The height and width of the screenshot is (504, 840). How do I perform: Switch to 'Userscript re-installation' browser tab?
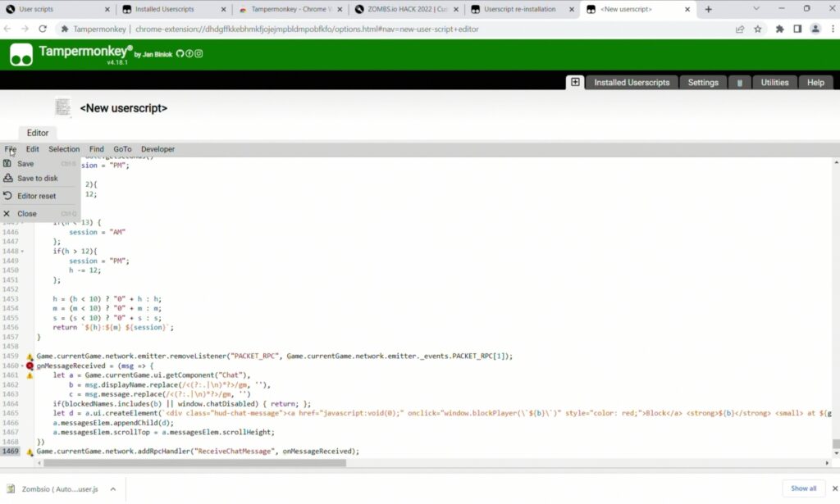coord(523,9)
